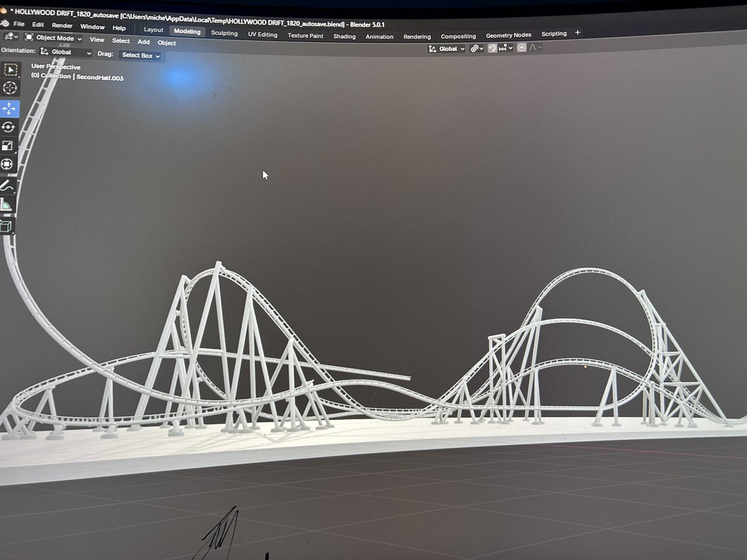
Task: Switch to the Shading workspace tab
Action: (x=344, y=36)
